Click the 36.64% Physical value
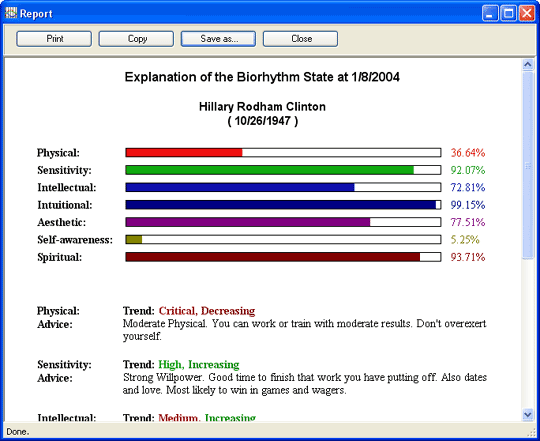Image resolution: width=540 pixels, height=441 pixels. click(x=468, y=153)
